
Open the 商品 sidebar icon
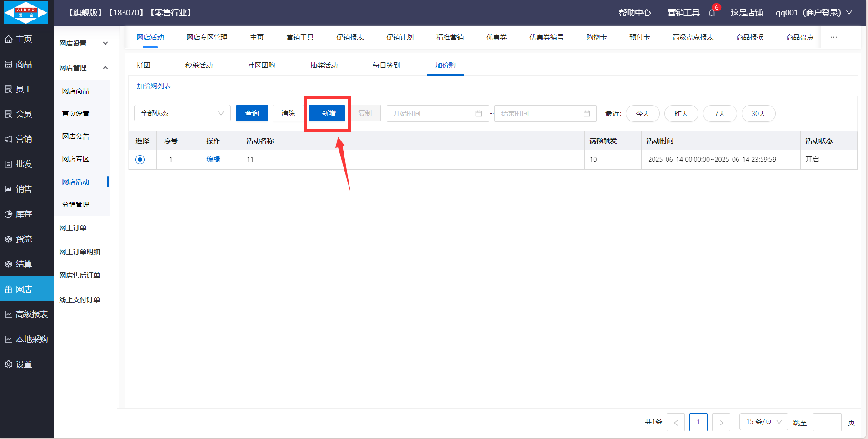point(9,64)
